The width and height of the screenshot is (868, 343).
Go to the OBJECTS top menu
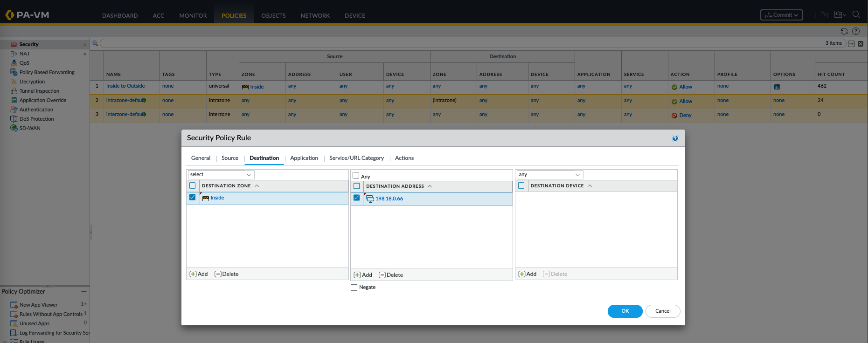point(273,15)
